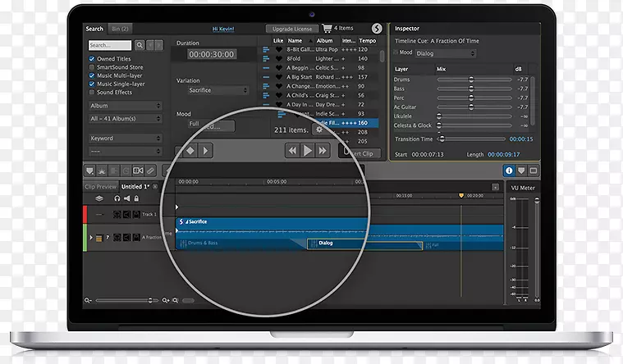Check the Sound Effects checkbox
The width and height of the screenshot is (623, 364).
[x=91, y=93]
